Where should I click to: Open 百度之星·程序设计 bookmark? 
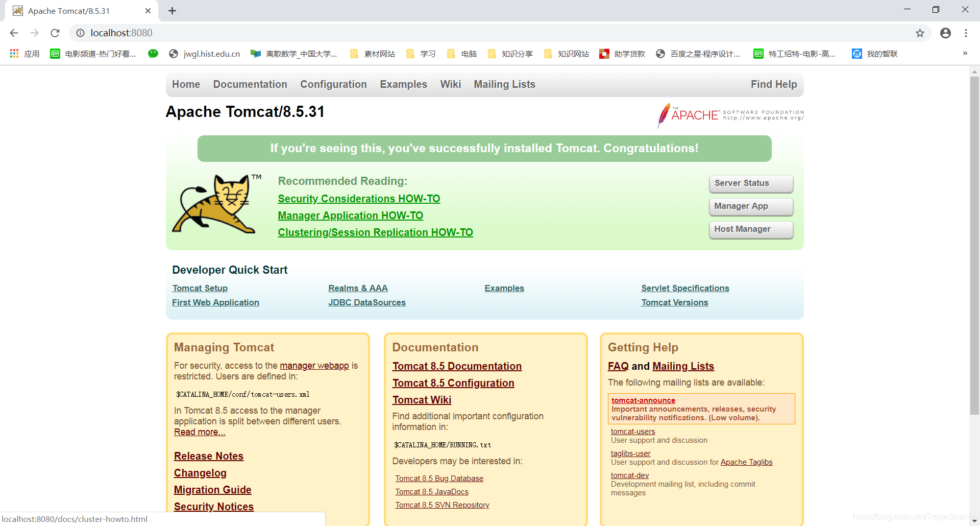pyautogui.click(x=698, y=54)
